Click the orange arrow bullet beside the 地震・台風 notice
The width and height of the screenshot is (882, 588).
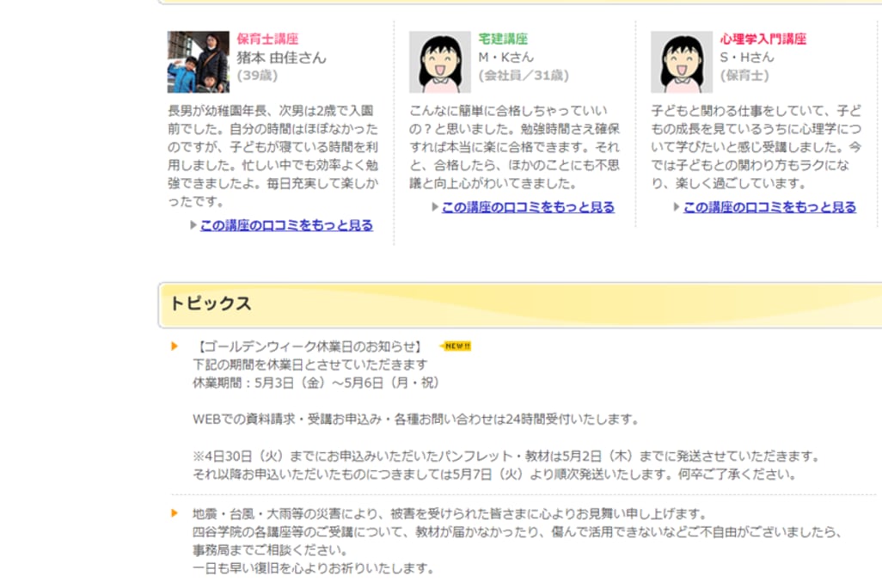[x=175, y=513]
